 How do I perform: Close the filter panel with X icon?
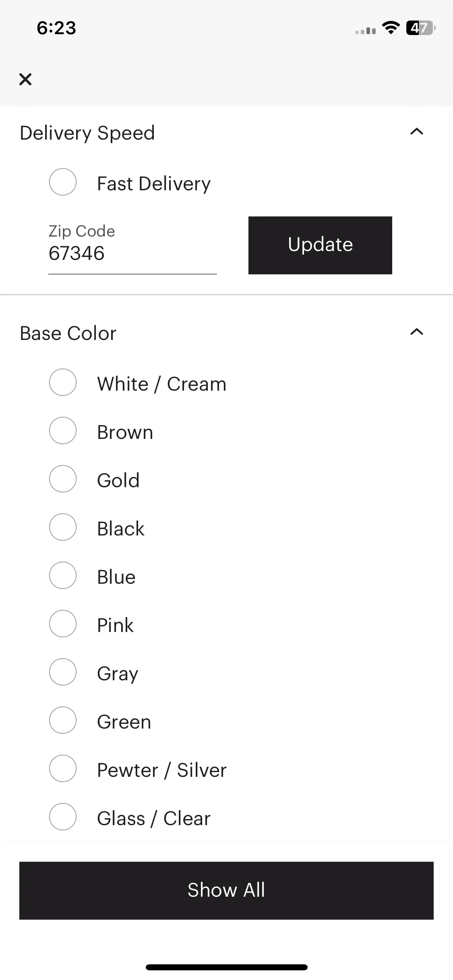25,79
